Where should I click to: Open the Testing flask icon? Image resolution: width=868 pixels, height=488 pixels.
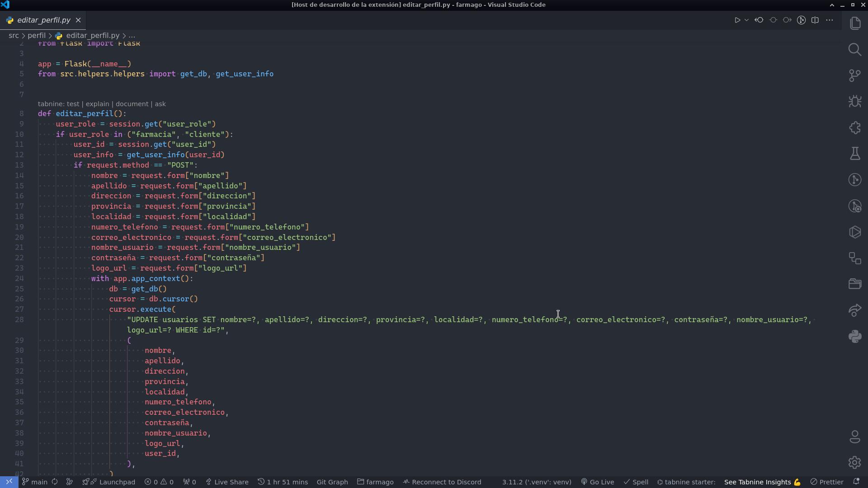coord(854,154)
